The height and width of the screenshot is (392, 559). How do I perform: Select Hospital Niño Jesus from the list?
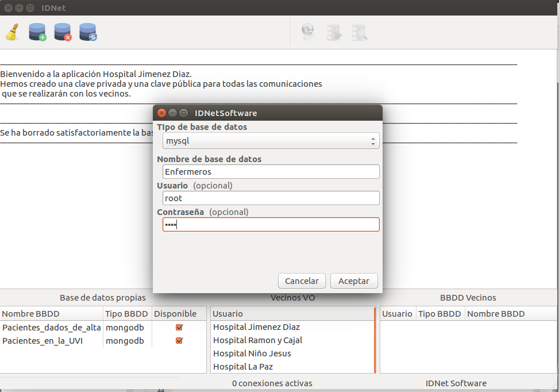[252, 353]
